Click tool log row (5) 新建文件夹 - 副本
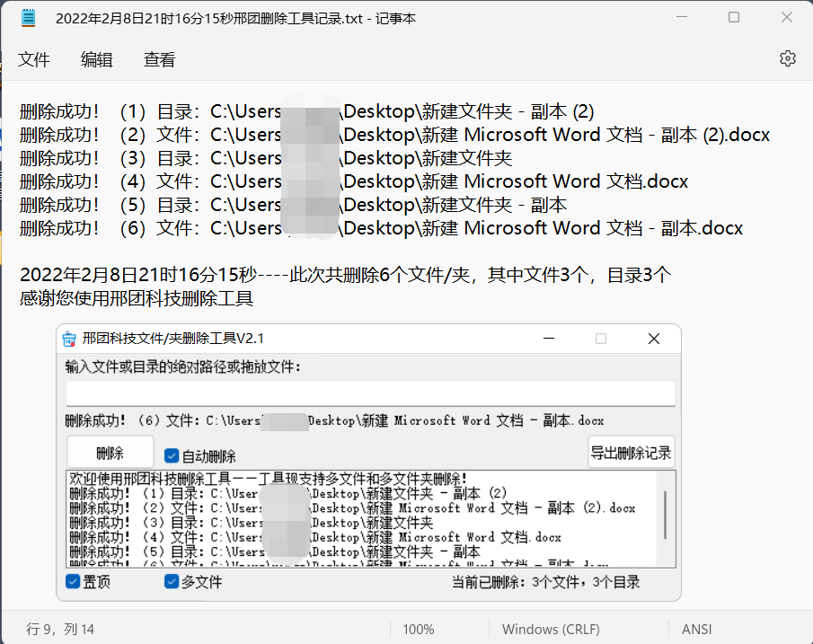Screen dimensions: 813x644 point(275,551)
